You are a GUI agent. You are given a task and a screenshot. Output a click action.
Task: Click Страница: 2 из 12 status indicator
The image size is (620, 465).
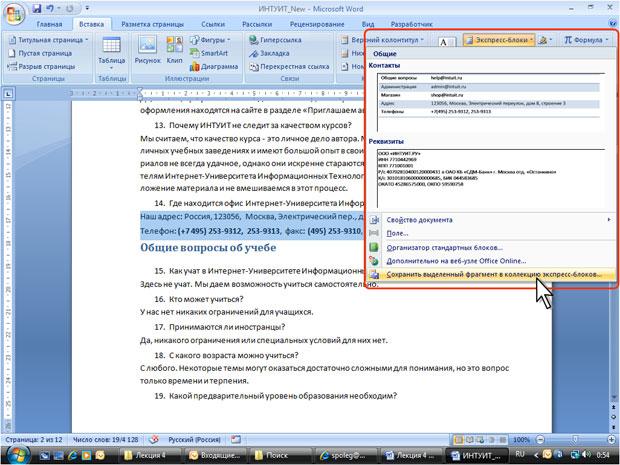(34, 439)
